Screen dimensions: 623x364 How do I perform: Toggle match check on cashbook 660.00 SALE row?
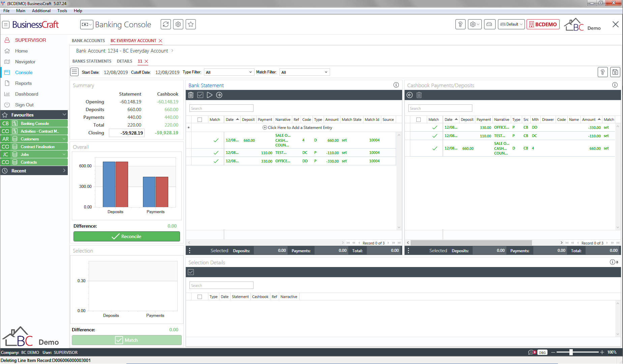[x=435, y=148]
